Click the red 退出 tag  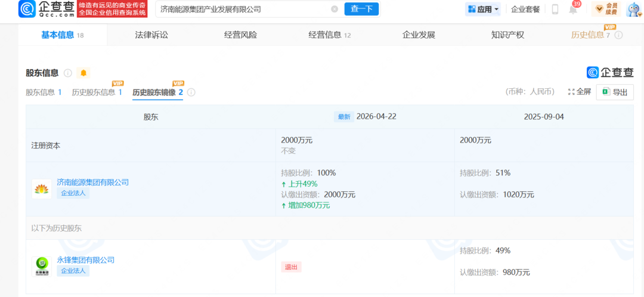(x=291, y=267)
